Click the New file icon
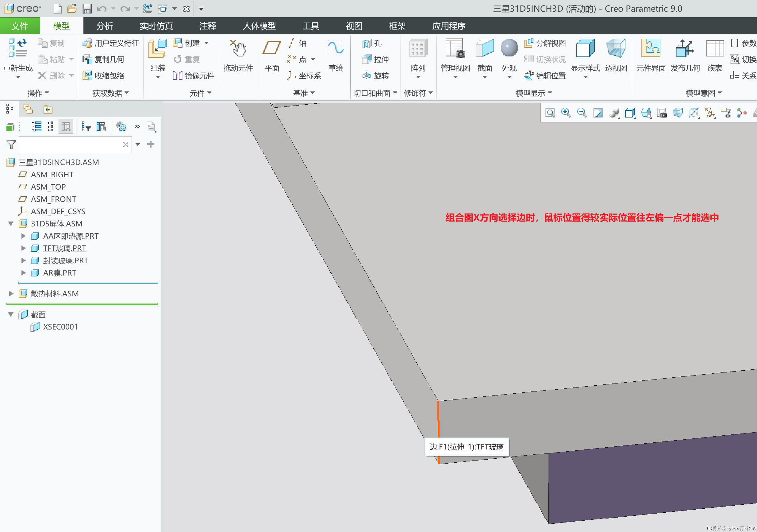 [x=57, y=9]
